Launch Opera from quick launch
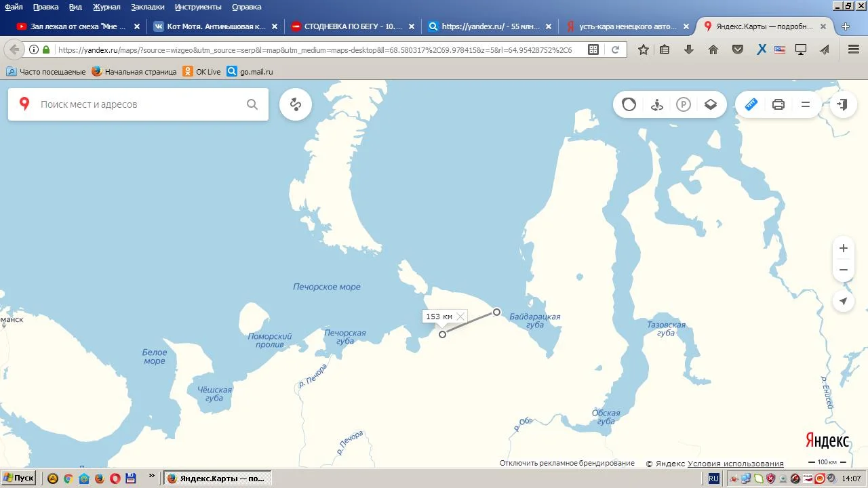This screenshot has height=488, width=868. (115, 479)
